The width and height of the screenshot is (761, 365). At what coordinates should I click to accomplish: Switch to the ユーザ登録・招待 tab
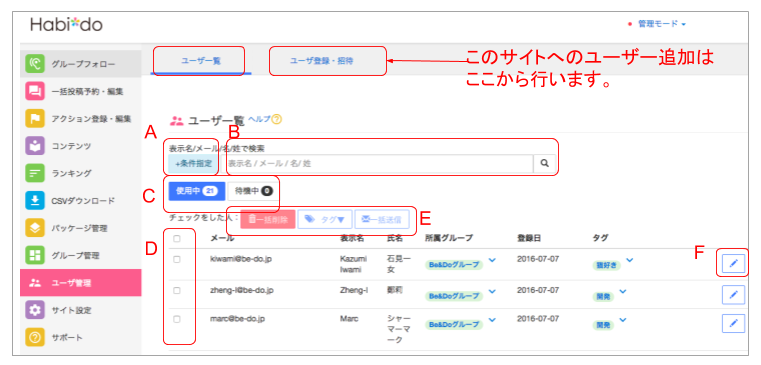pos(322,61)
